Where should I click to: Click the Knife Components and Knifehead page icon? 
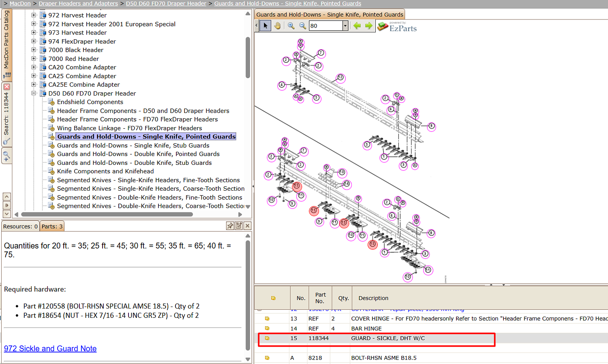51,171
